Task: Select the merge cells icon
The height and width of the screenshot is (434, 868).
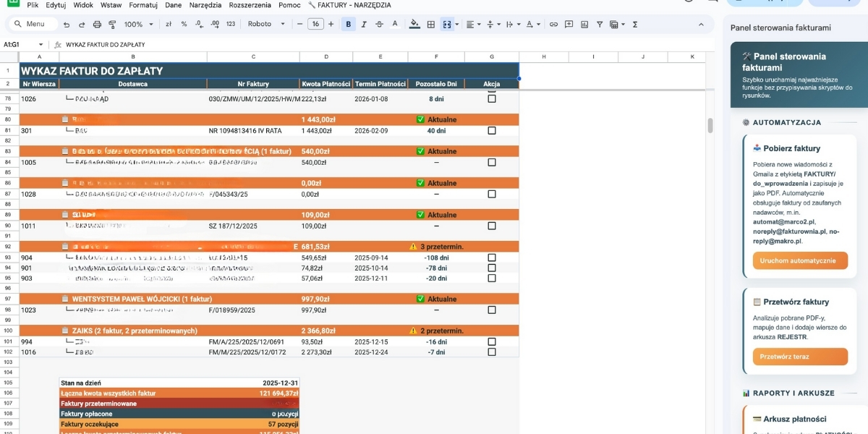Action: pyautogui.click(x=446, y=24)
